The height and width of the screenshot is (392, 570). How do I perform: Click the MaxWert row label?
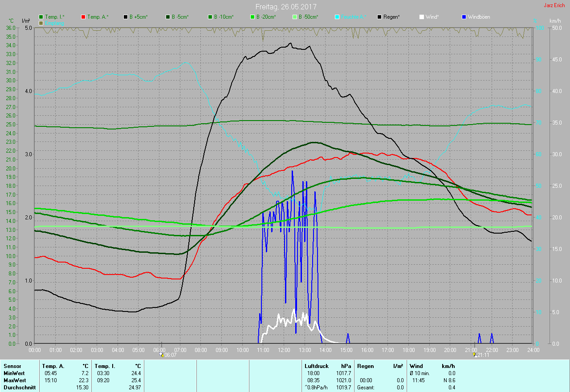(x=14, y=380)
